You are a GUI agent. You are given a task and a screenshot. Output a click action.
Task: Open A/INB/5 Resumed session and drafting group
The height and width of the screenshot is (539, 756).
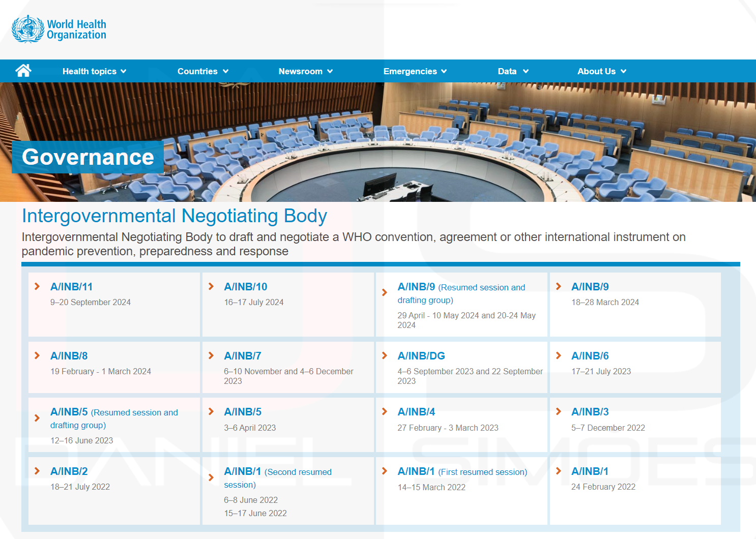pyautogui.click(x=114, y=418)
